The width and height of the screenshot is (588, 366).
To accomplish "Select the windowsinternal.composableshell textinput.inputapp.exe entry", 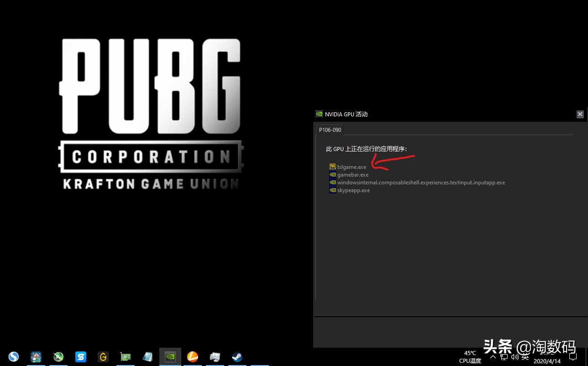I will [421, 183].
